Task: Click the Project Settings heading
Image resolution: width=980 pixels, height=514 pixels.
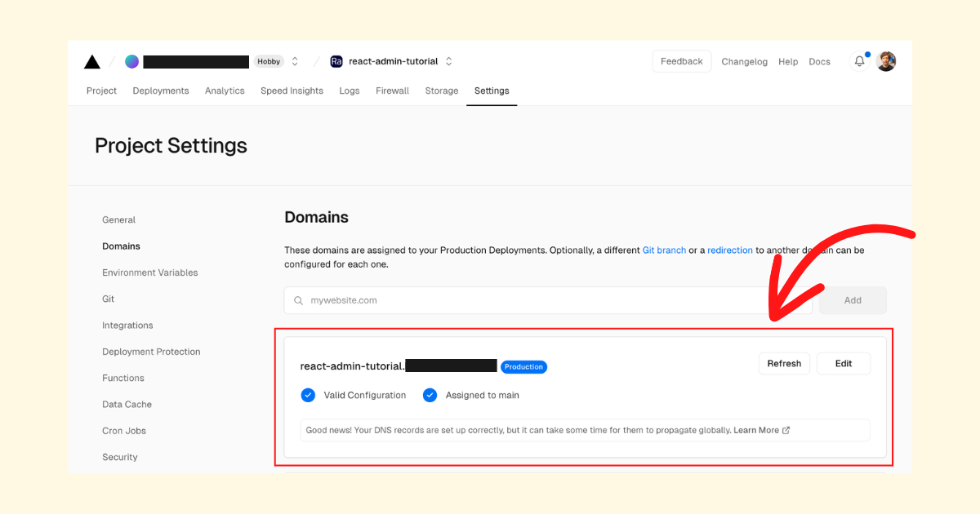Action: 171,145
